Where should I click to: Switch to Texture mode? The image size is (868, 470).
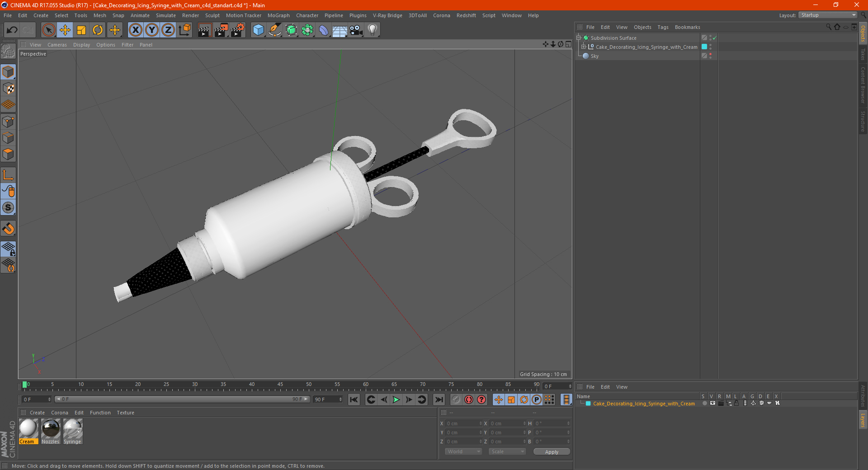click(8, 89)
